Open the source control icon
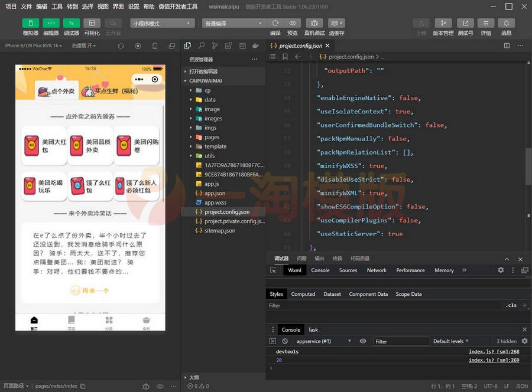The width and height of the screenshot is (532, 392). [x=215, y=45]
